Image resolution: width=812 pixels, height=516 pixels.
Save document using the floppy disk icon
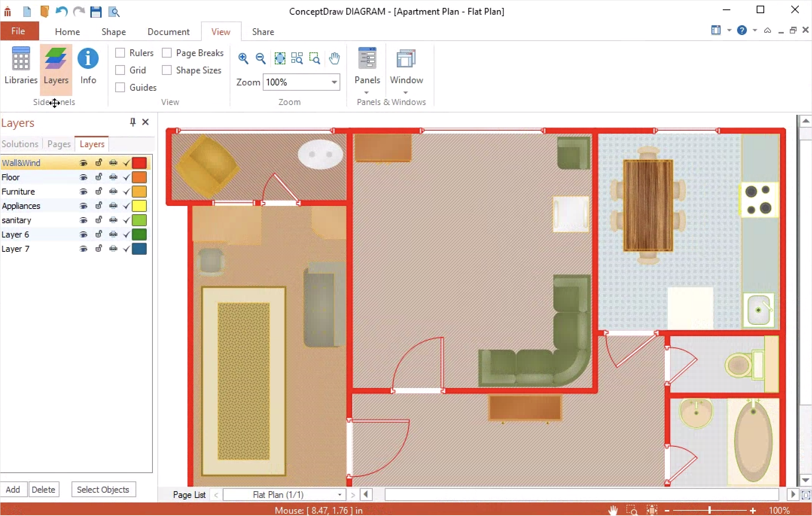coord(96,12)
